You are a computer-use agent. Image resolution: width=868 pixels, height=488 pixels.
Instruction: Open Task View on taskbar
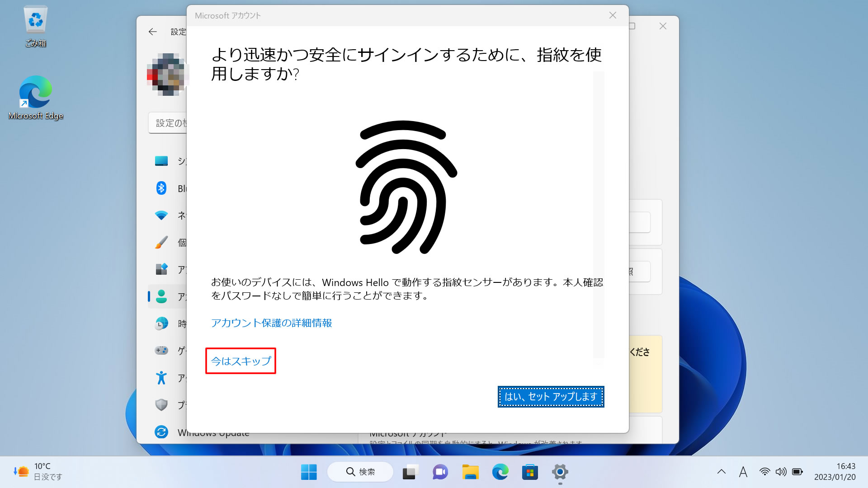click(410, 472)
